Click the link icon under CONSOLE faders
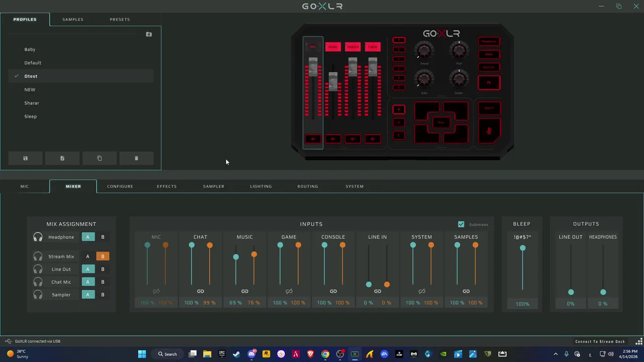This screenshot has width=644, height=362. pyautogui.click(x=333, y=291)
